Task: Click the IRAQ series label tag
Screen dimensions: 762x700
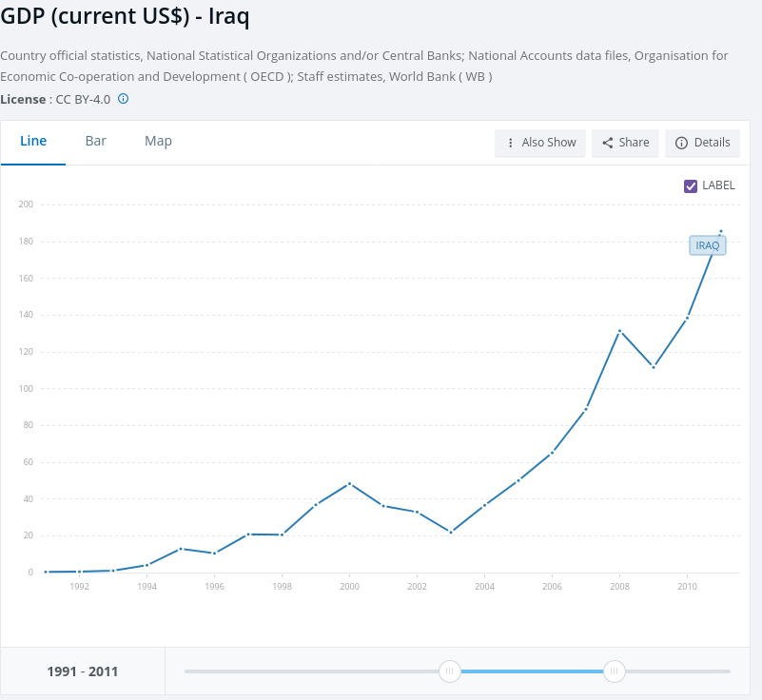Action: click(x=707, y=245)
